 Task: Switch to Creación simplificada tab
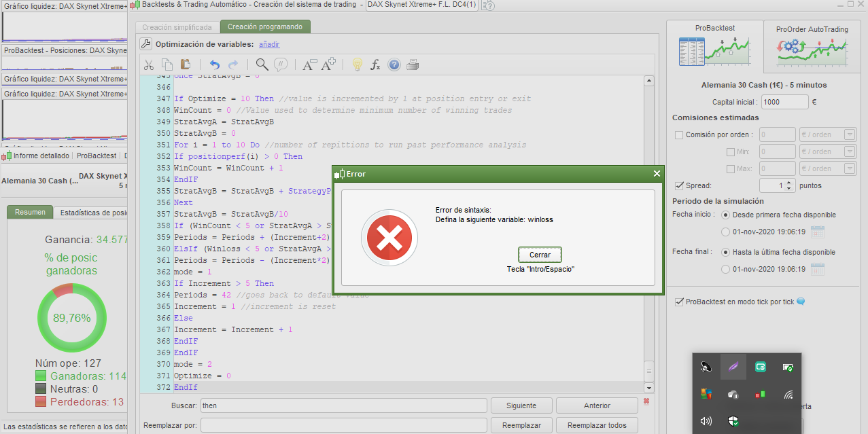[177, 28]
